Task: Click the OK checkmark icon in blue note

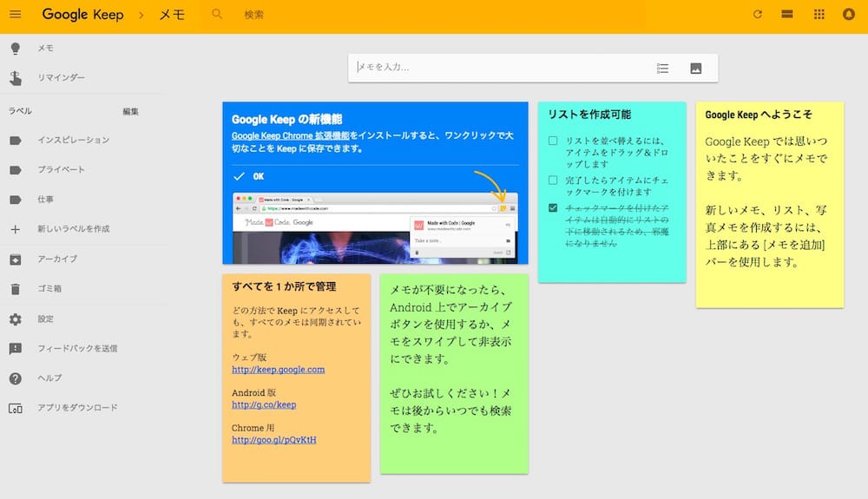Action: click(240, 176)
